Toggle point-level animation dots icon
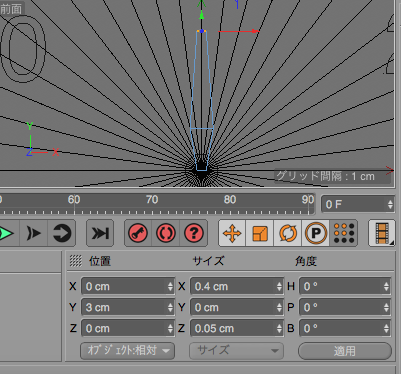The image size is (401, 374). pos(344,233)
